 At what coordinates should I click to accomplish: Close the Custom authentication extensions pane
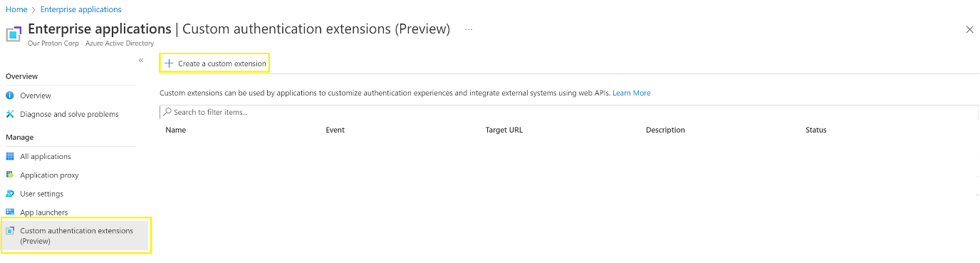click(969, 29)
